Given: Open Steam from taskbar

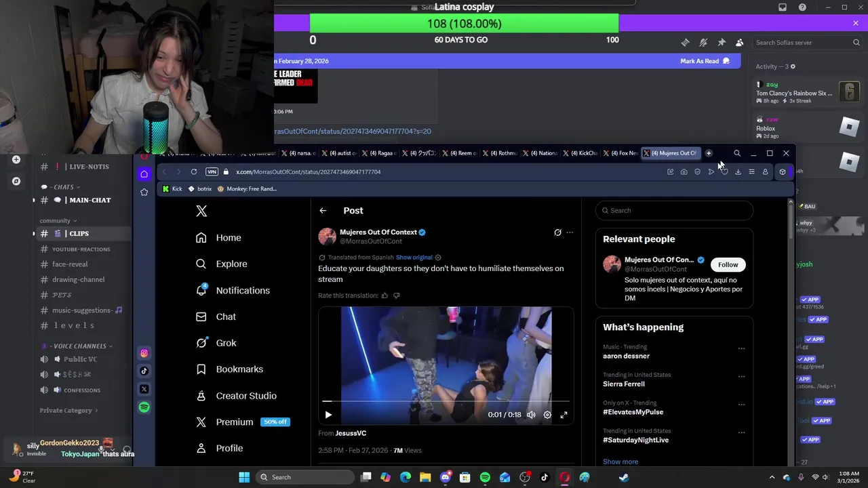Looking at the screenshot, I should point(624,477).
